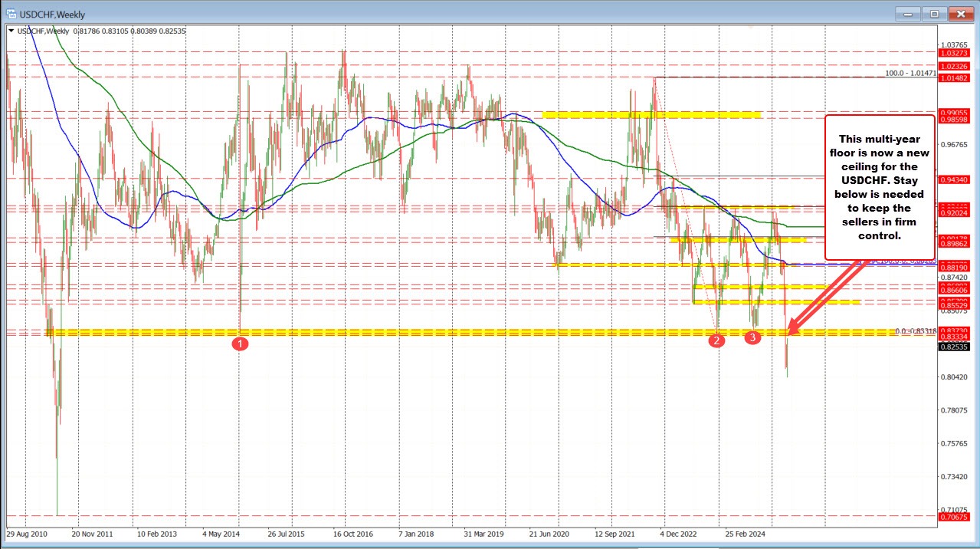980x549 pixels.
Task: Click the 0.94340 red price label
Action: click(954, 179)
